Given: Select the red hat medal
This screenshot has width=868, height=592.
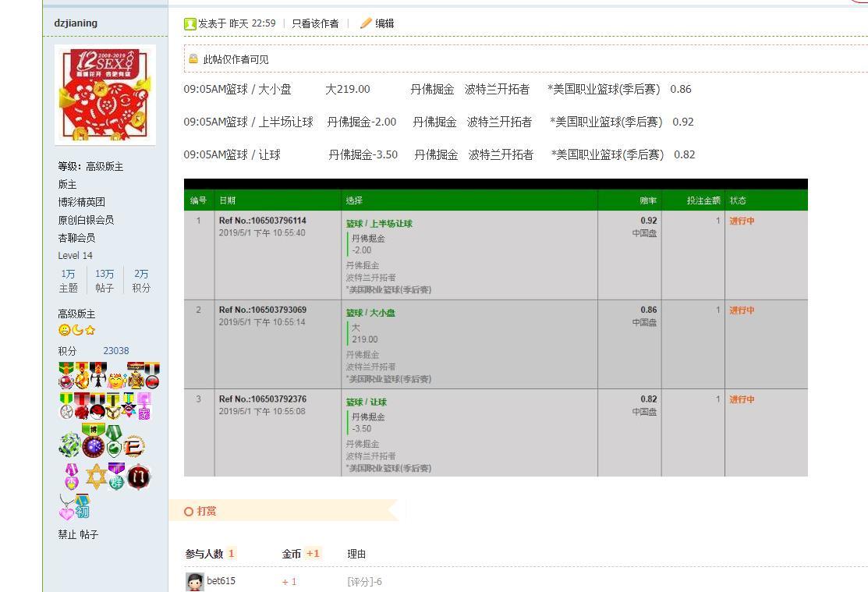Looking at the screenshot, I should (97, 406).
